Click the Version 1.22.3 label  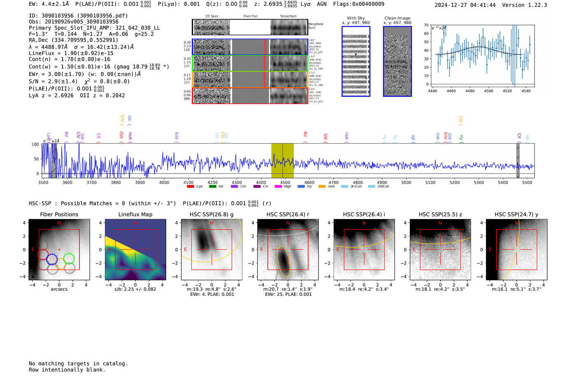click(x=525, y=5)
